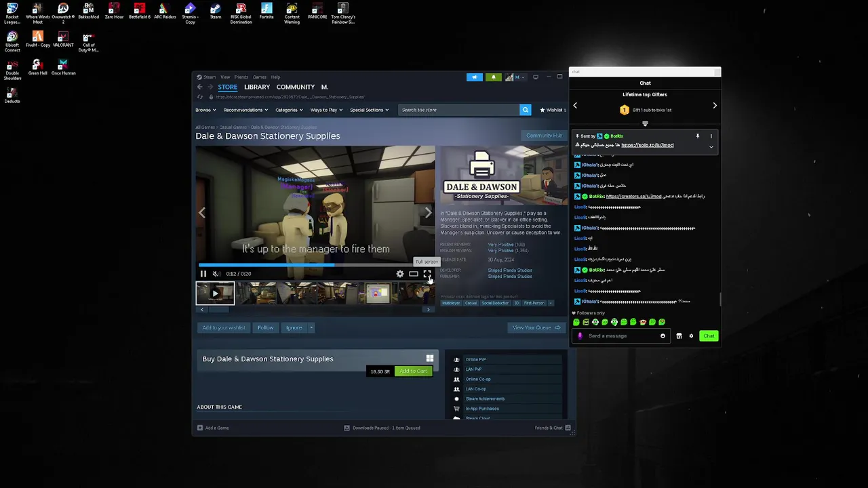Unmute the trailer audio
Viewport: 868px width, 488px height.
click(216, 274)
